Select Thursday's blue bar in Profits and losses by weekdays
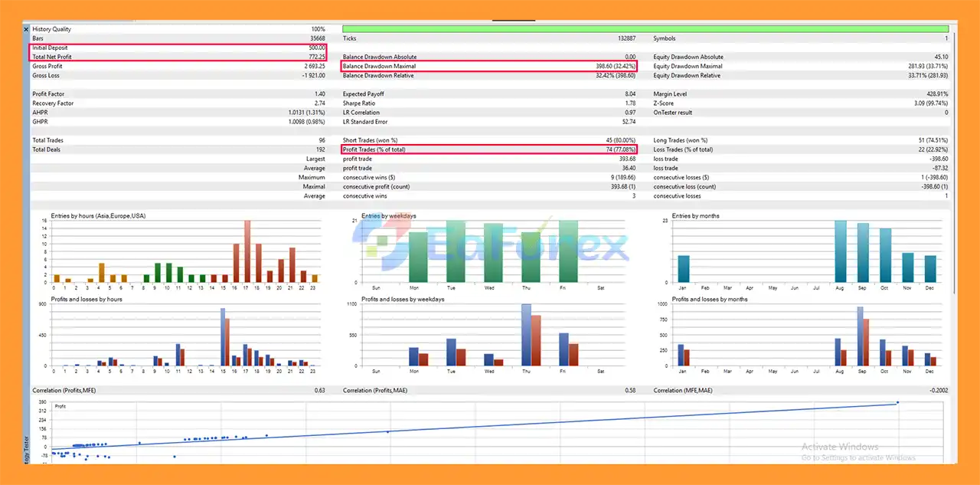The image size is (980, 485). pyautogui.click(x=526, y=335)
